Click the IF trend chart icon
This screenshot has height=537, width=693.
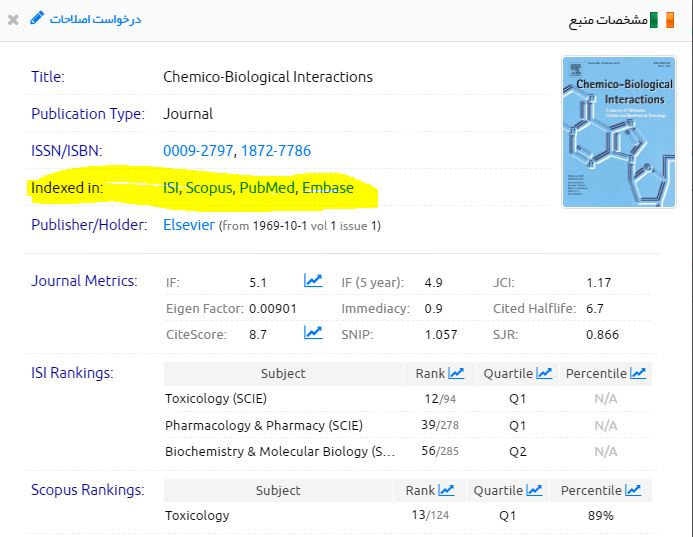313,281
